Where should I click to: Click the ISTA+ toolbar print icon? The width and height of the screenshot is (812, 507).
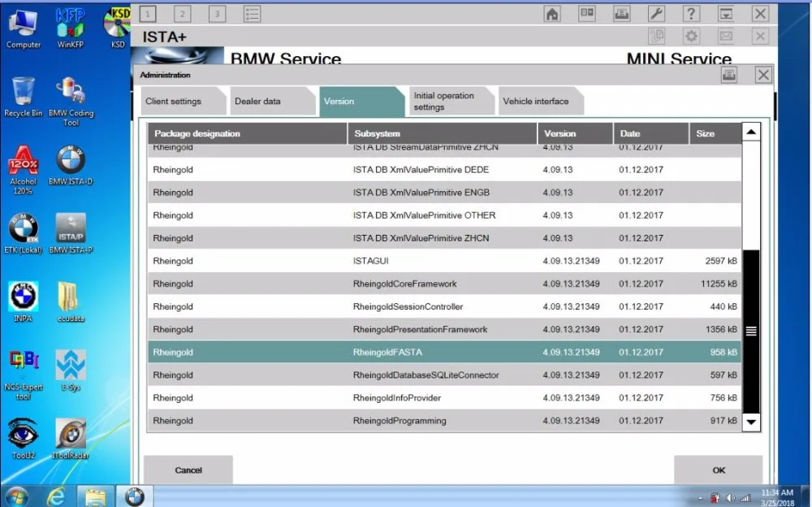coord(621,14)
